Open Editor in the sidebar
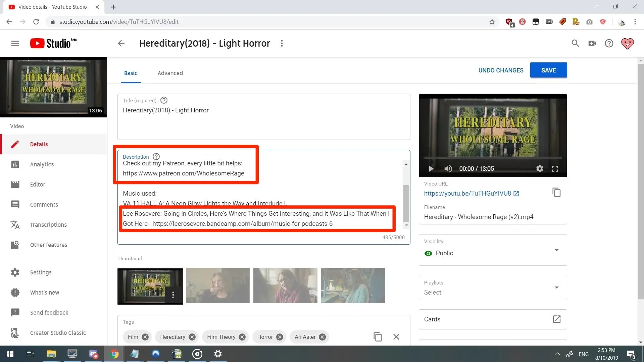This screenshot has height=362, width=644. click(x=54, y=185)
